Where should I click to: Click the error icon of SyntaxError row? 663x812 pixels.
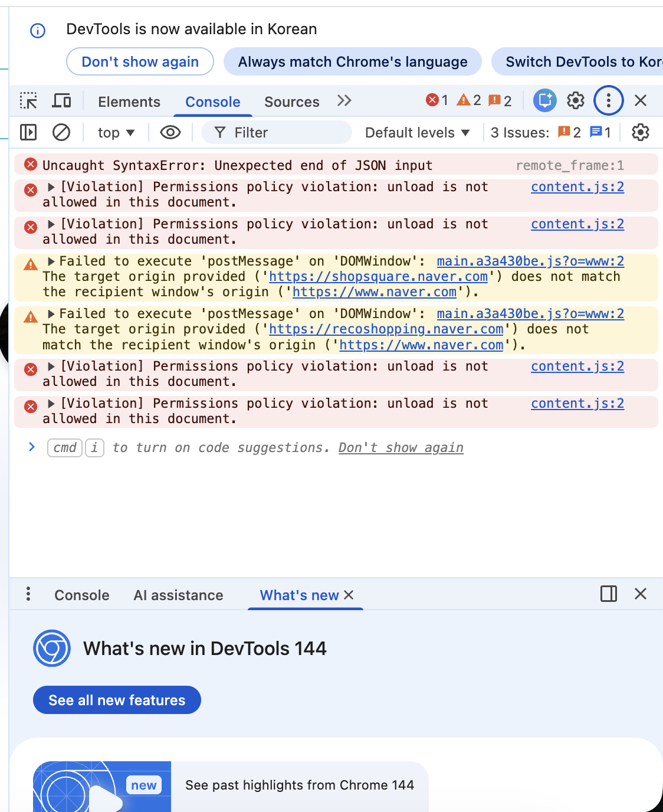[x=31, y=165]
